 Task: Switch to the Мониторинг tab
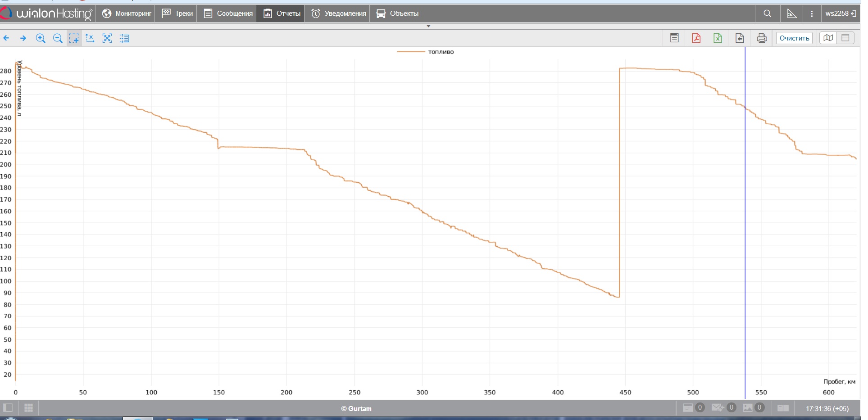[127, 14]
